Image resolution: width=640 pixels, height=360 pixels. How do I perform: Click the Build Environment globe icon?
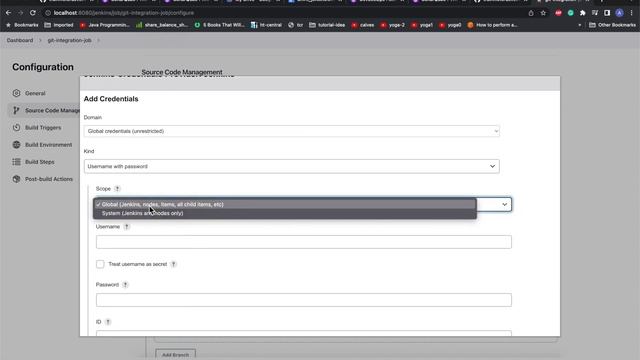coord(16,144)
